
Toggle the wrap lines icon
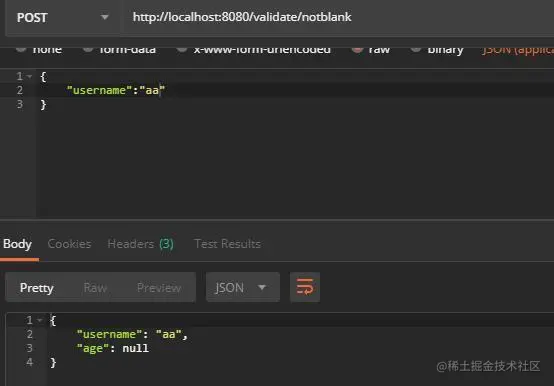click(x=305, y=287)
